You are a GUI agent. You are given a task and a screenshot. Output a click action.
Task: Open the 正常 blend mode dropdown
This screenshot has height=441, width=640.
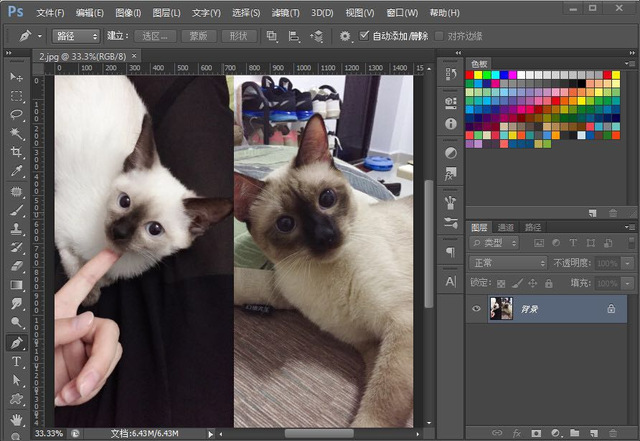[507, 263]
